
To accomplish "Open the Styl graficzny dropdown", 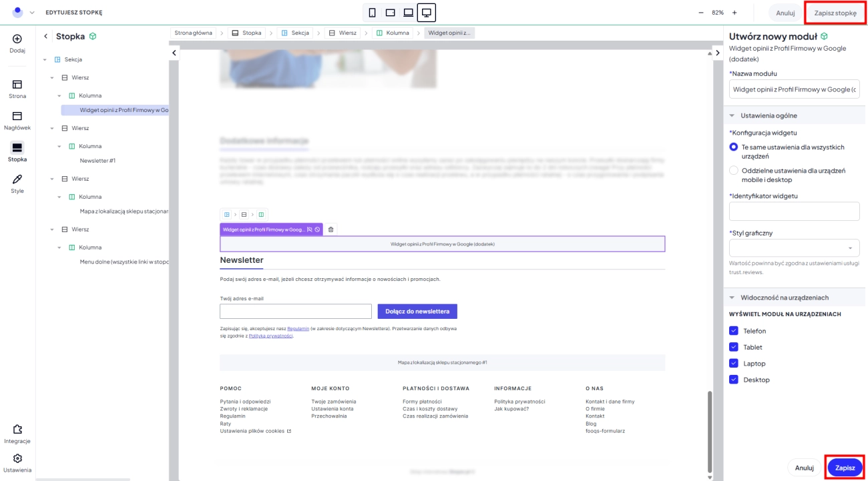I will tap(794, 248).
